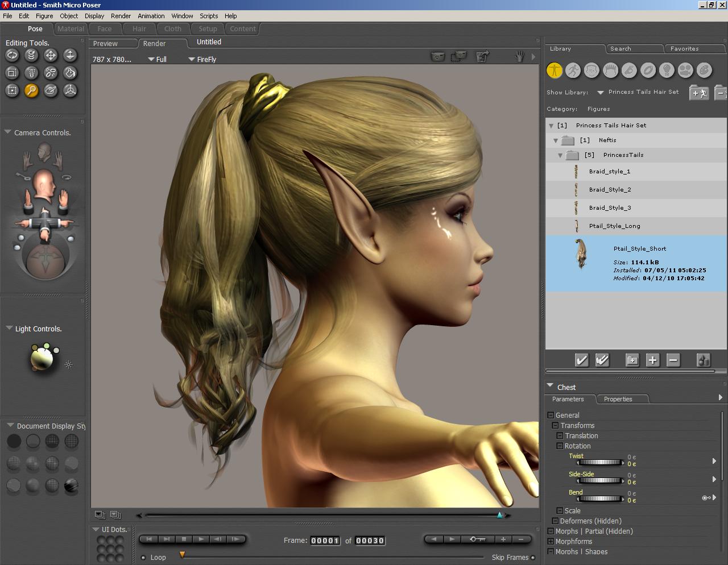728x565 pixels.
Task: Select the Twist editing tool
Action: [31, 55]
